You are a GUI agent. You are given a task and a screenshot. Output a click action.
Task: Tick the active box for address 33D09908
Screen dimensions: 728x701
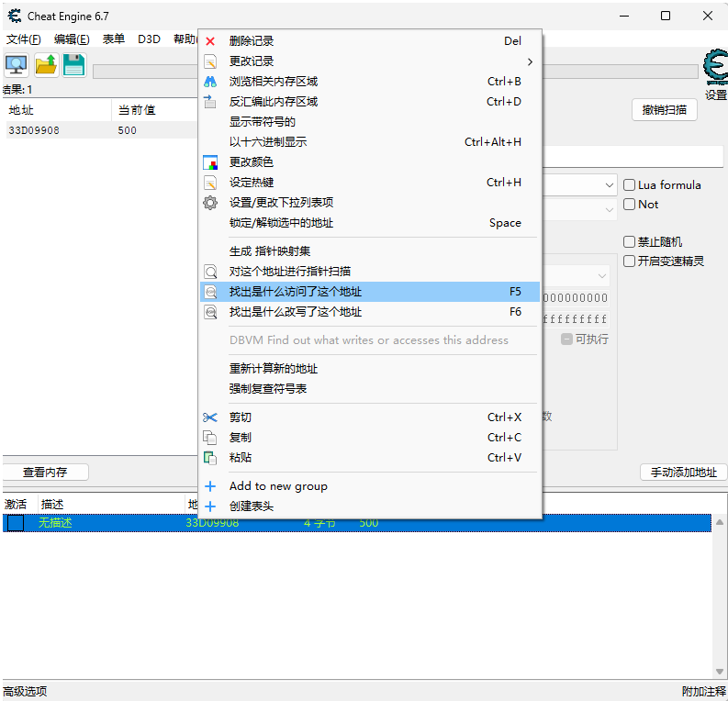click(x=16, y=523)
